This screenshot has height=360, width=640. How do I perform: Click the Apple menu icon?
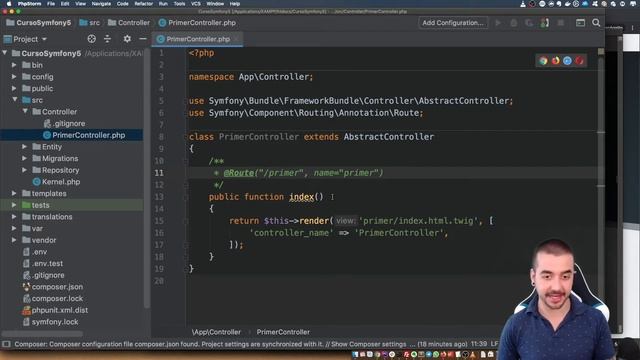pyautogui.click(x=9, y=4)
